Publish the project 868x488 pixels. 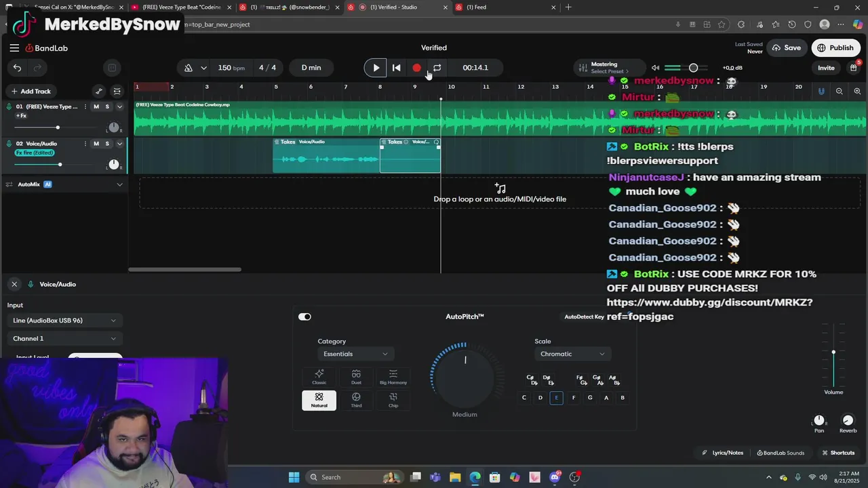pos(835,48)
